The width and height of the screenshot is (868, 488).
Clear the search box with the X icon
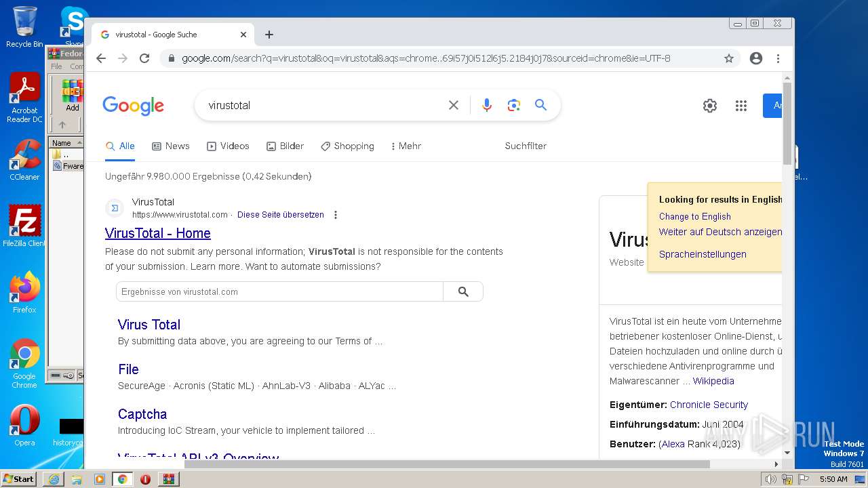tap(454, 105)
